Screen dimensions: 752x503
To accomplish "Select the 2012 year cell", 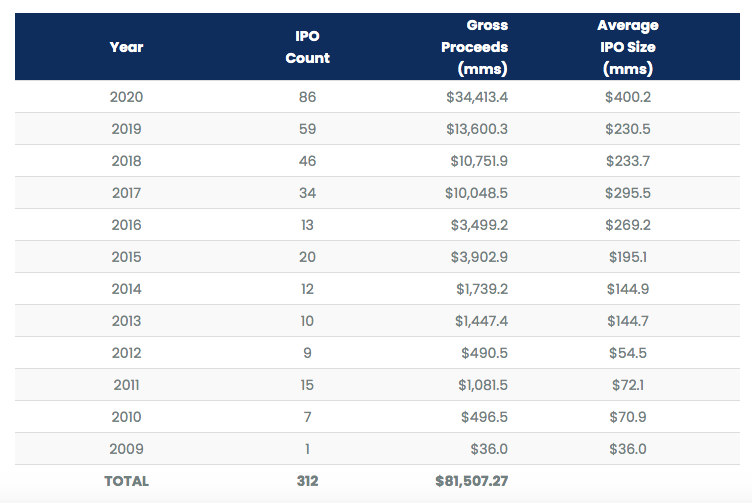I will tap(126, 353).
